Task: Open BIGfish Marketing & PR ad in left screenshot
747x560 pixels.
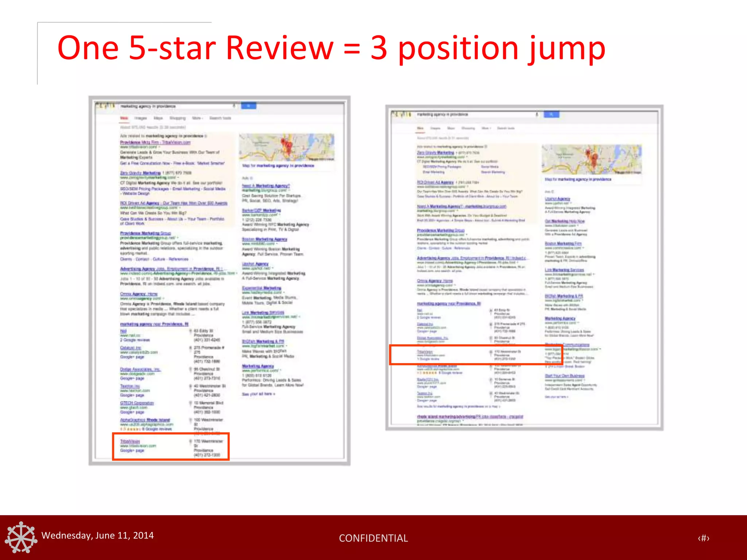Action: pyautogui.click(x=263, y=341)
